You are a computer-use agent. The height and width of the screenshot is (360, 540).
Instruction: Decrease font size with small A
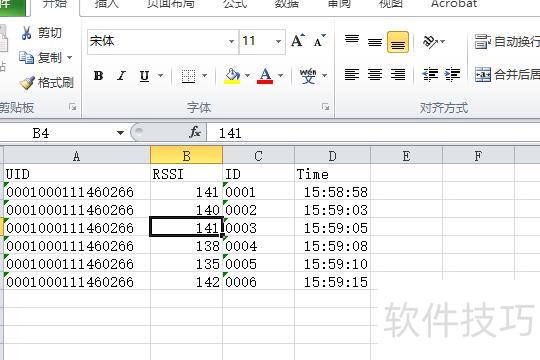[x=319, y=41]
